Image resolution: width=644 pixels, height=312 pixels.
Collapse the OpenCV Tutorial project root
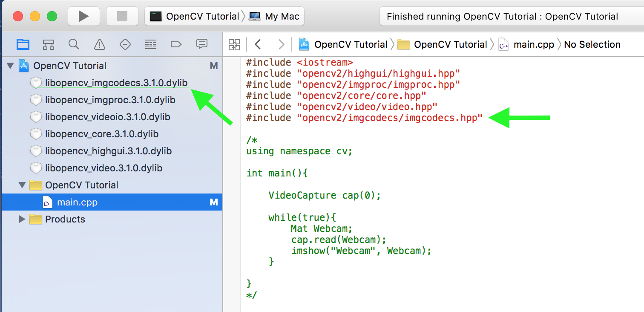[10, 66]
